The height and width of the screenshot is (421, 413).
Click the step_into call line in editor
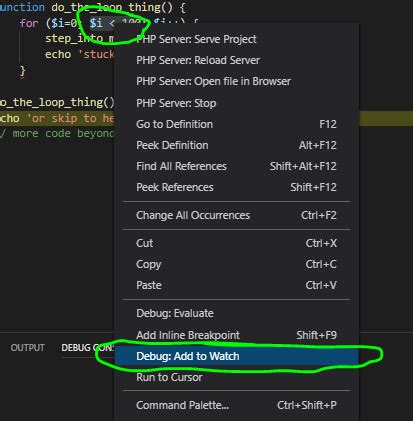click(x=80, y=39)
